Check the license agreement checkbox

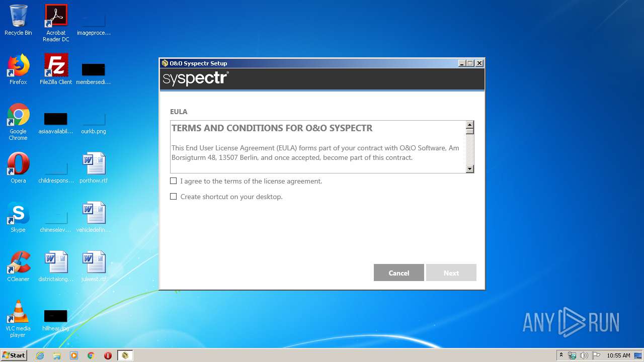173,181
